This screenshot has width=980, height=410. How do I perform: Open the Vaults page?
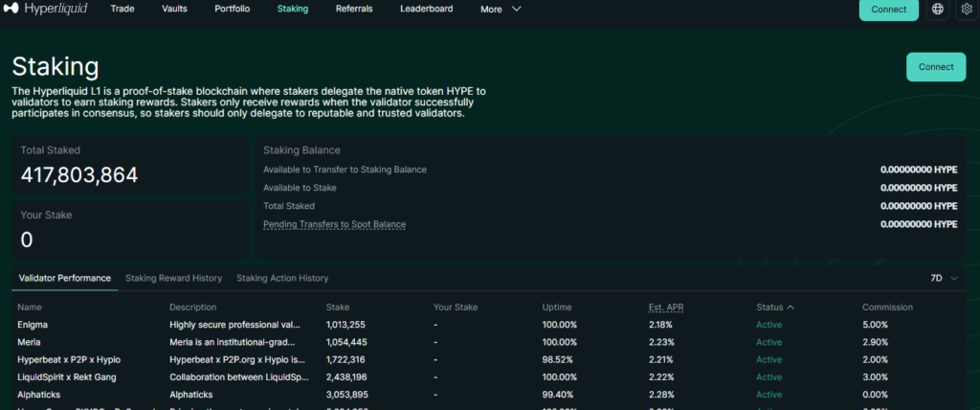(173, 9)
